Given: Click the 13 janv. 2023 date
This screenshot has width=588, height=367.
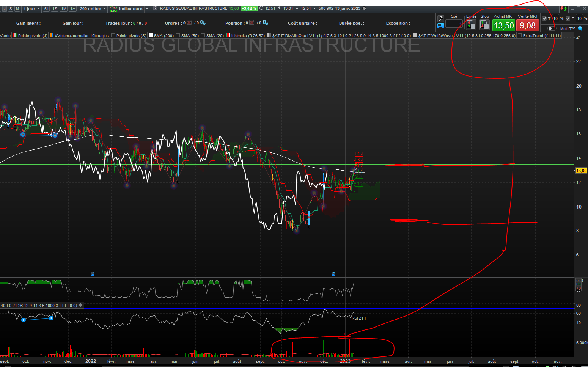Looking at the screenshot, I should [x=347, y=8].
